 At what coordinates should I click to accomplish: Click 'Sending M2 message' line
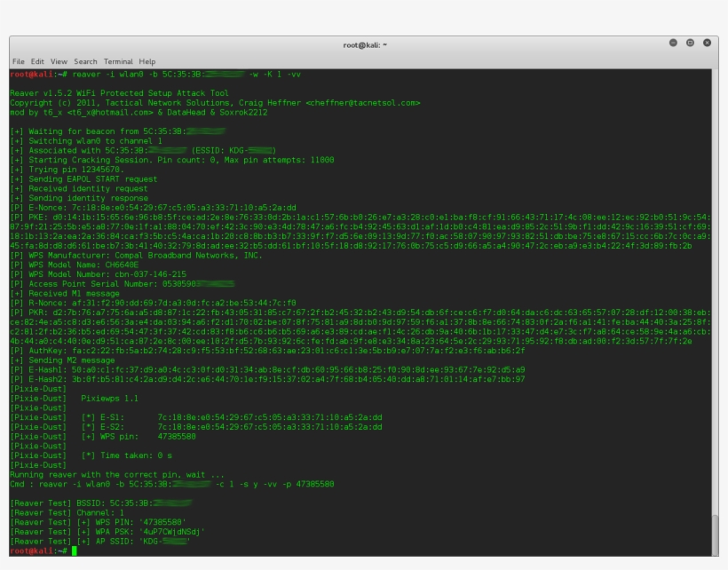click(62, 360)
